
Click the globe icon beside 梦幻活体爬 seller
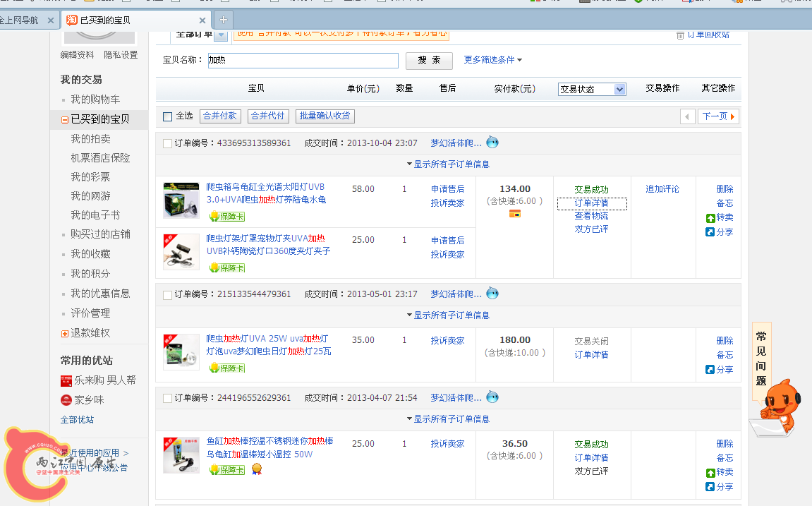(492, 142)
